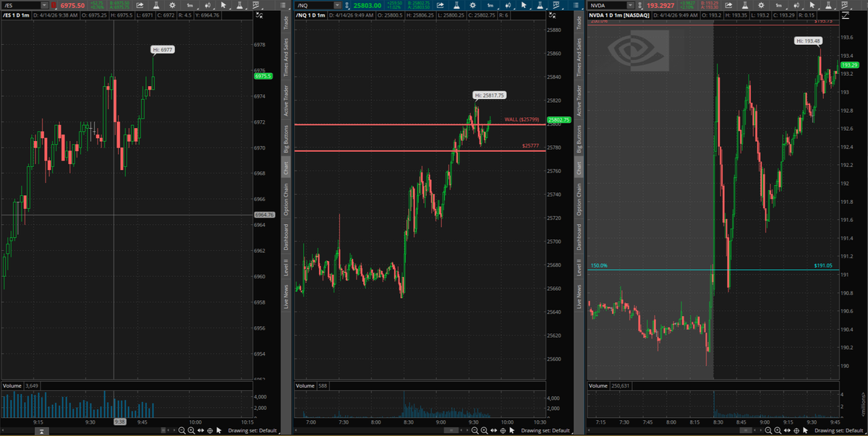Open chart settings gear on the /NQ chart
This screenshot has height=436, width=868.
[x=472, y=5]
